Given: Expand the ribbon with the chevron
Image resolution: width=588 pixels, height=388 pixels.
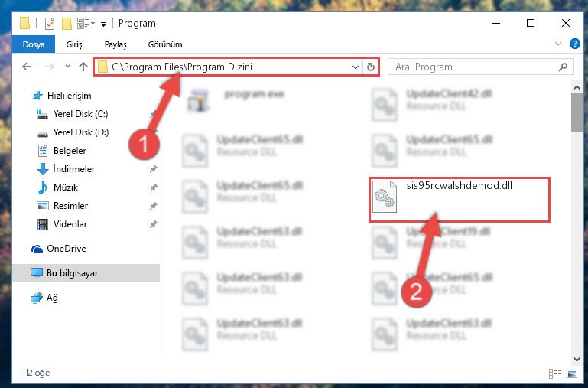Looking at the screenshot, I should tap(558, 44).
